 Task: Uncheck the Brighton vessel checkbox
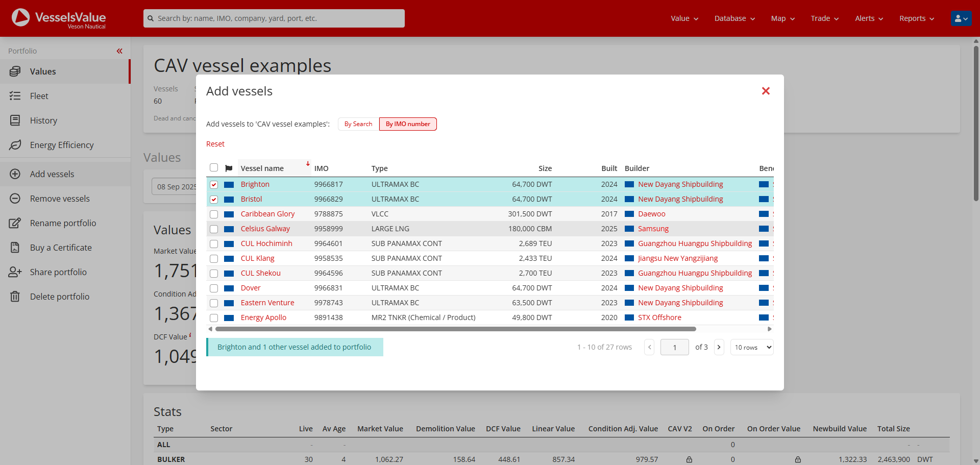[x=214, y=185]
